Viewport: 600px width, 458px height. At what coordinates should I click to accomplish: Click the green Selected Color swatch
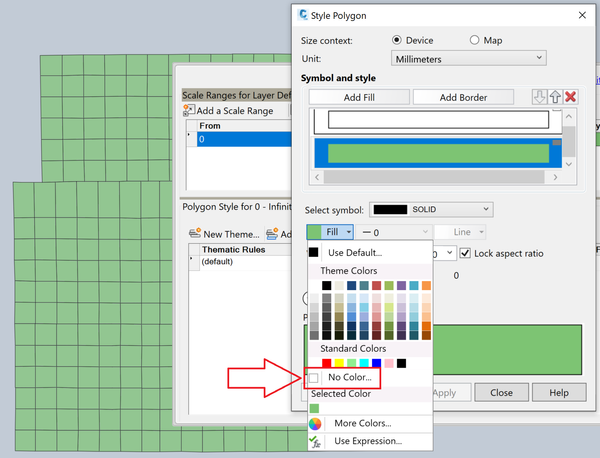tap(314, 409)
